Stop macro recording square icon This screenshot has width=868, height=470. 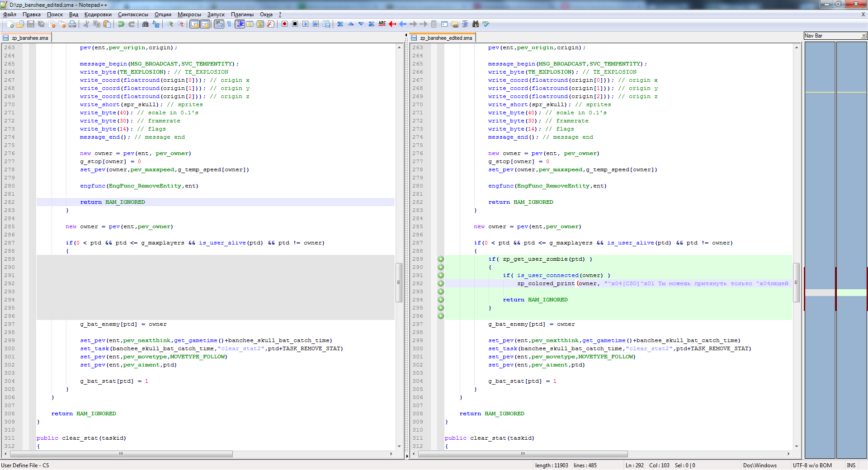[295, 24]
